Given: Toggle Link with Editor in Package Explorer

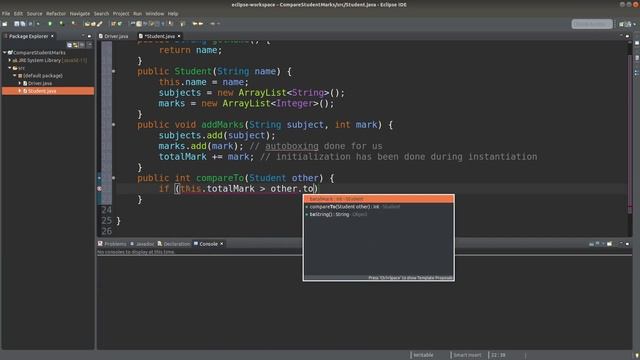Looking at the screenshot, I should coord(76,45).
